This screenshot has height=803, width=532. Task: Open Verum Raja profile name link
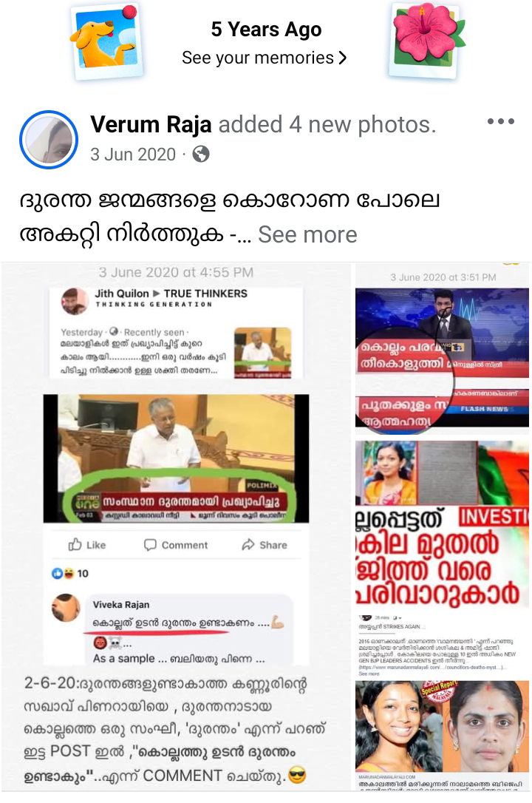point(151,124)
